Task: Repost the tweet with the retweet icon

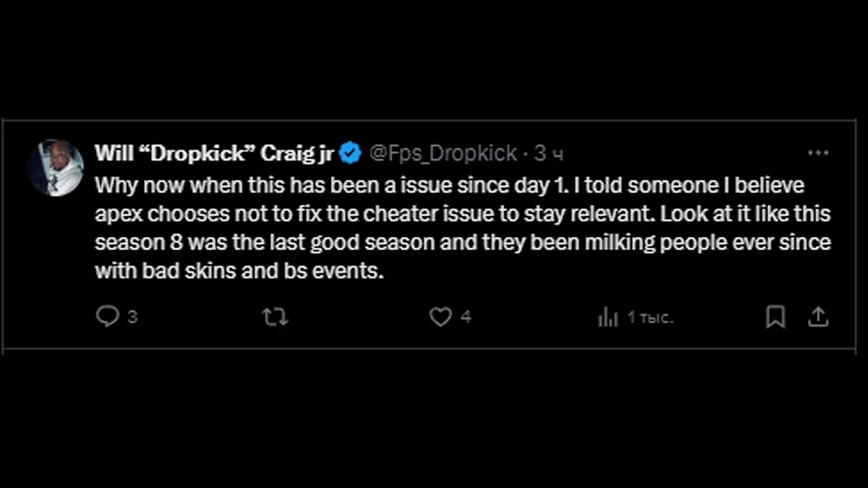Action: (x=276, y=317)
